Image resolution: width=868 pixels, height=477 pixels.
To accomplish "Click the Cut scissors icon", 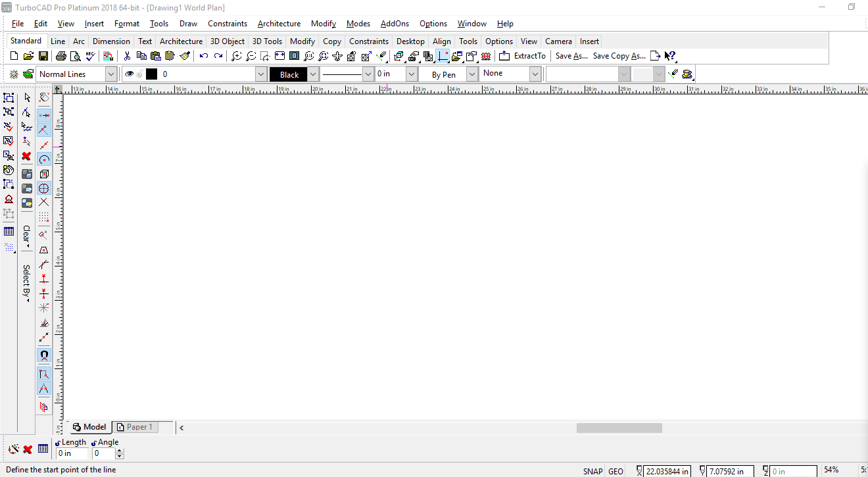I will click(x=128, y=56).
